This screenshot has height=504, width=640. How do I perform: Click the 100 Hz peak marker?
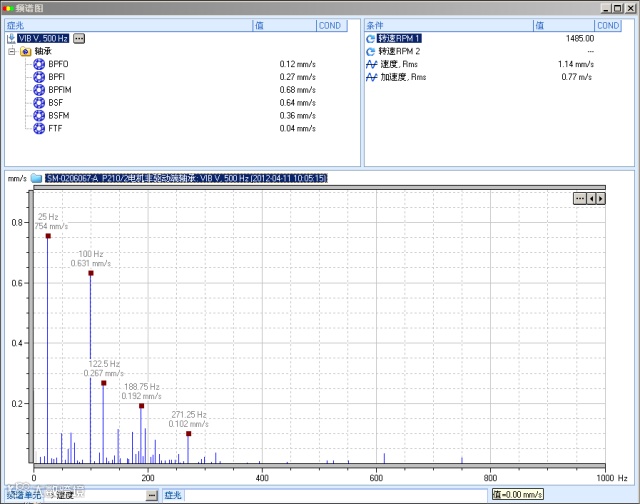[91, 273]
